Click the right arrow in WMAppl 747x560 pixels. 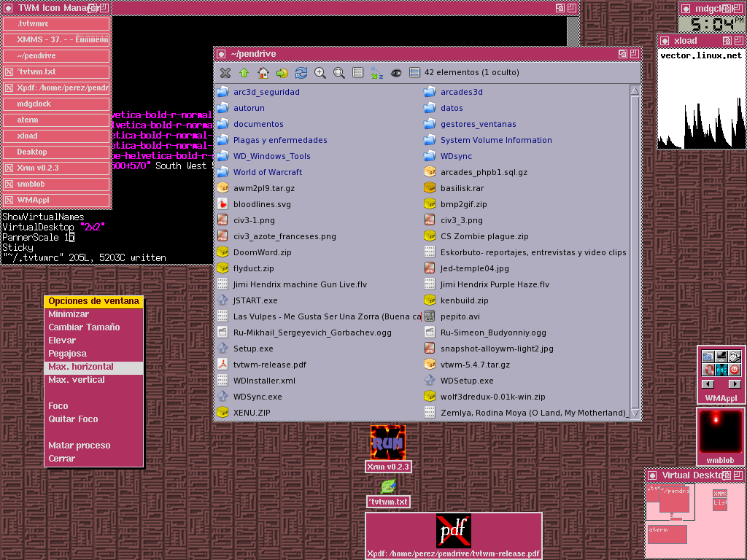[735, 384]
